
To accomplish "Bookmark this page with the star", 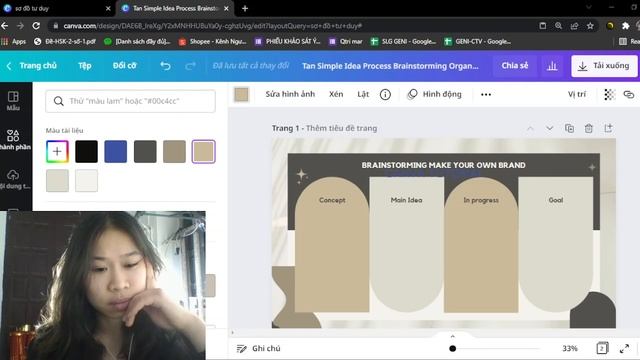I will (x=590, y=26).
